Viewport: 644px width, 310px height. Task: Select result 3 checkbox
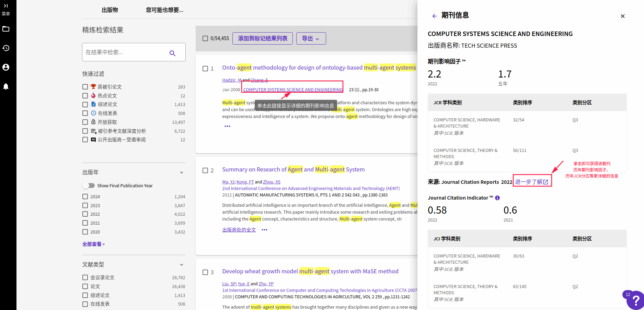coord(205,272)
